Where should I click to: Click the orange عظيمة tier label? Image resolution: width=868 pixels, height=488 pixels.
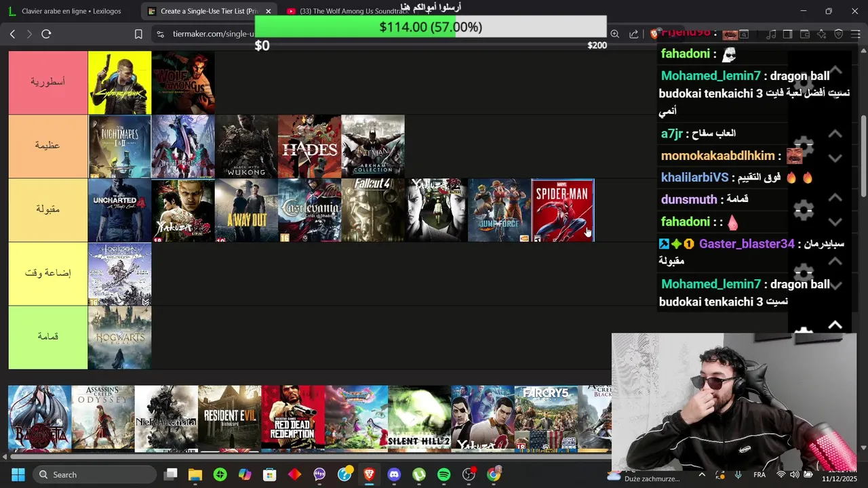coord(48,146)
